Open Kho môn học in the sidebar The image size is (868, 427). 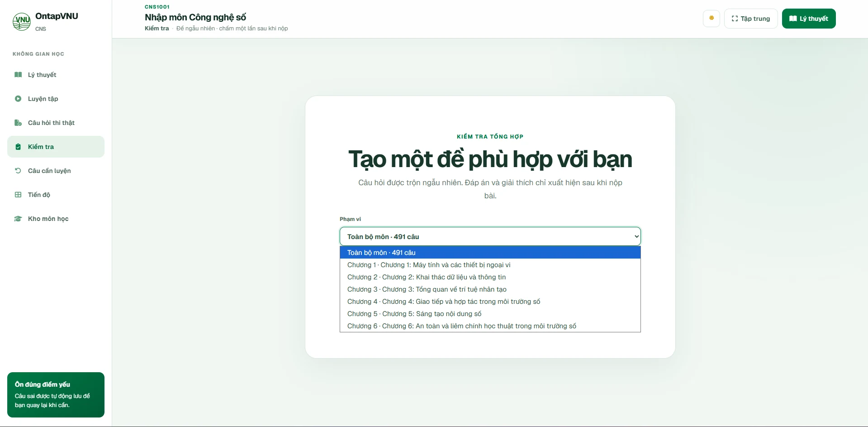click(56, 219)
